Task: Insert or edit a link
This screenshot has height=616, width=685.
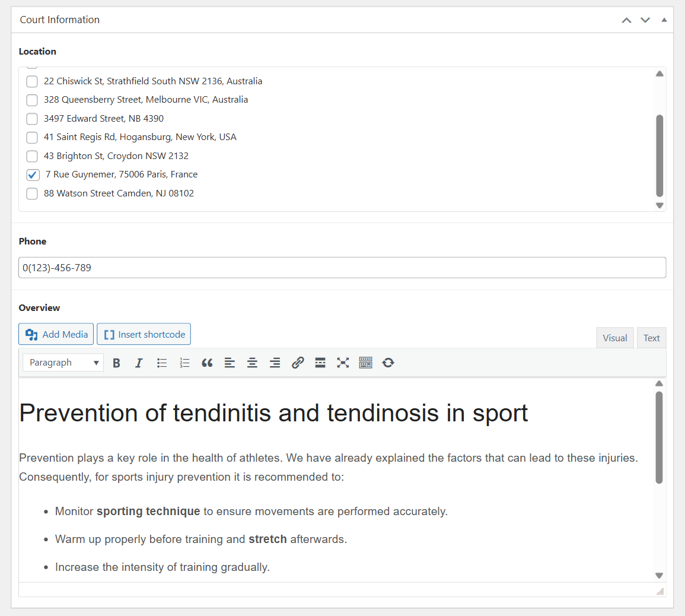Action: (x=298, y=363)
